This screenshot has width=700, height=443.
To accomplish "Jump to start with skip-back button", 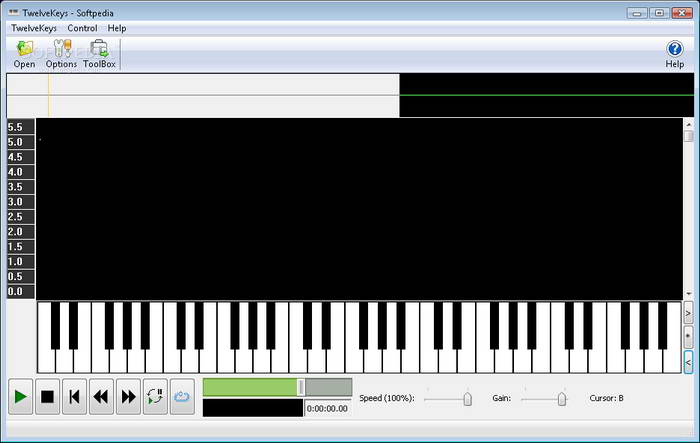I will coord(74,397).
